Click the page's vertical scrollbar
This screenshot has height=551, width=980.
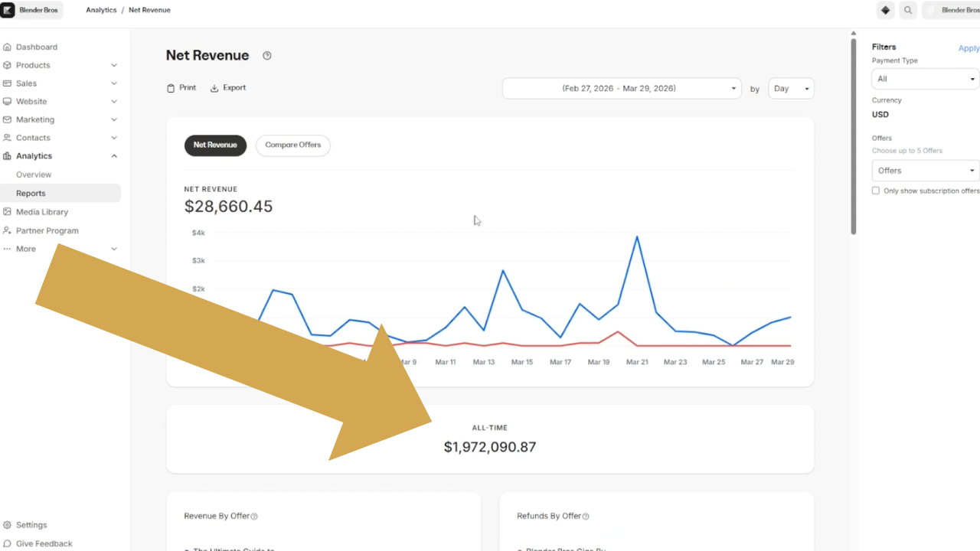point(854,136)
